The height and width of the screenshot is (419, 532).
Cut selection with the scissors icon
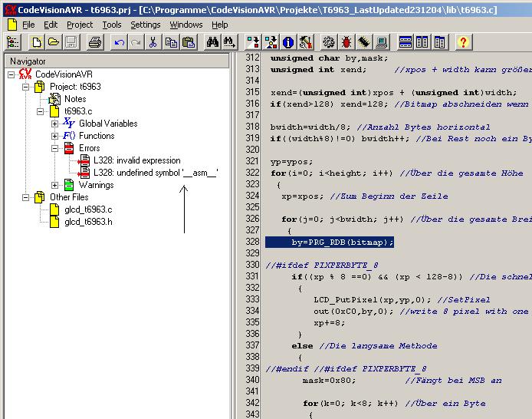point(153,42)
